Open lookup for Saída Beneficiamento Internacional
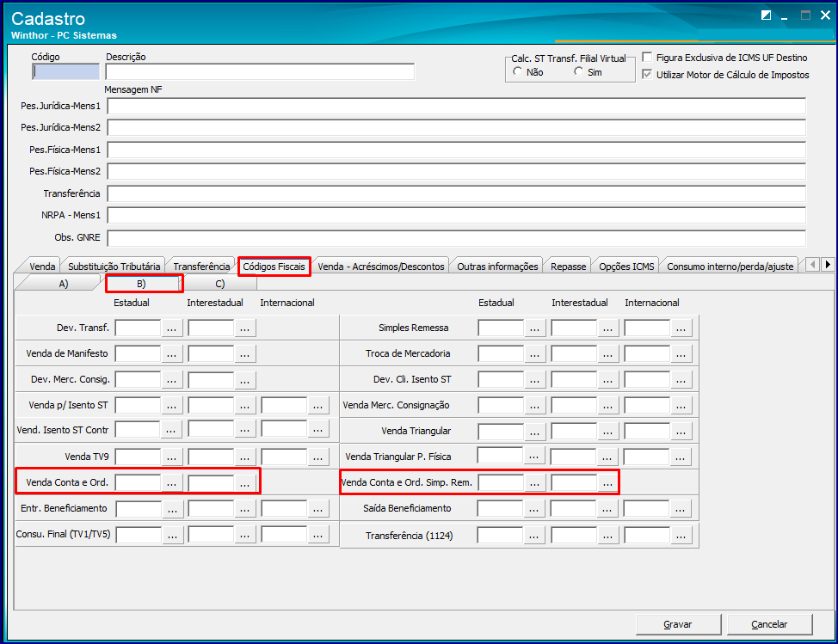838x644 pixels. pos(680,509)
